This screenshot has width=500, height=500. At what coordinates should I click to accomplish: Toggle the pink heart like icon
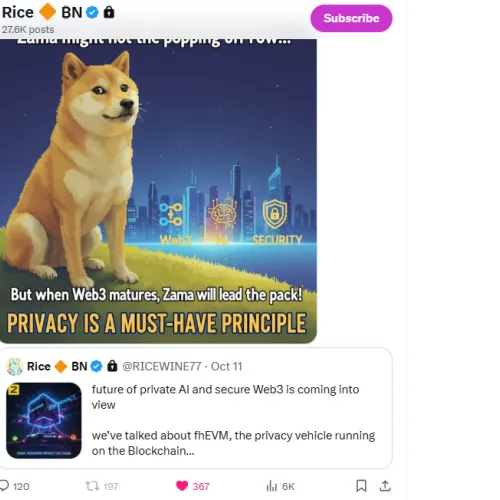[182, 486]
